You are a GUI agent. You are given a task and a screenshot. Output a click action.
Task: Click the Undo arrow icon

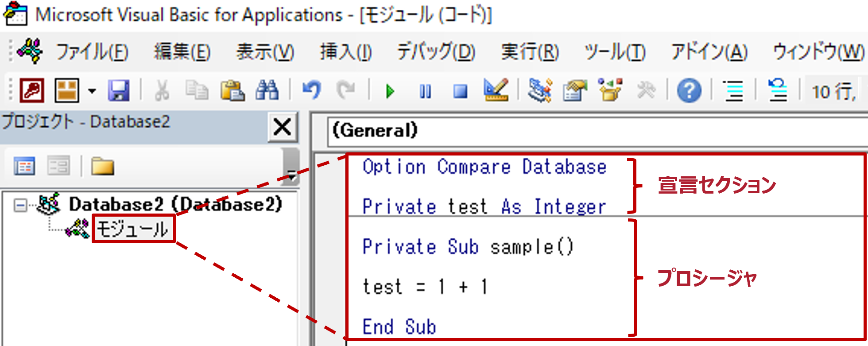(311, 91)
